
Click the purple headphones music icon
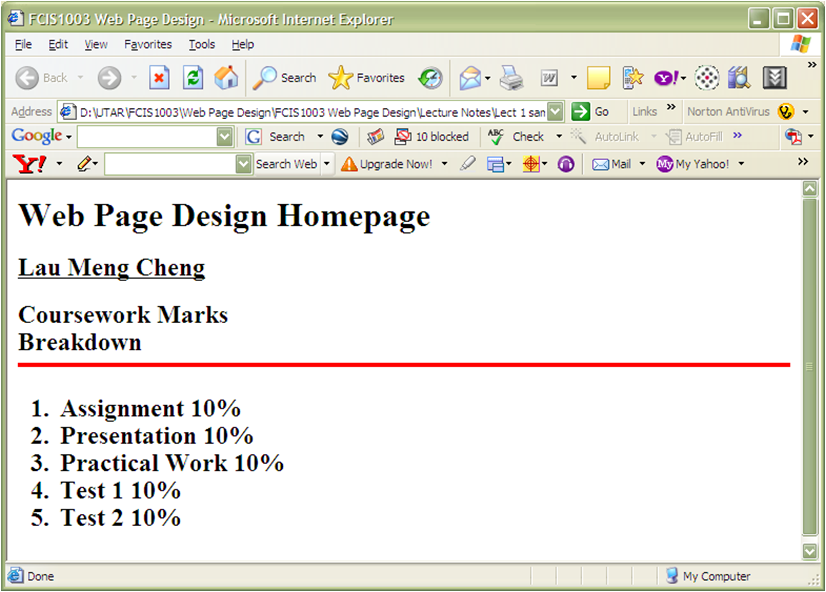[x=566, y=164]
